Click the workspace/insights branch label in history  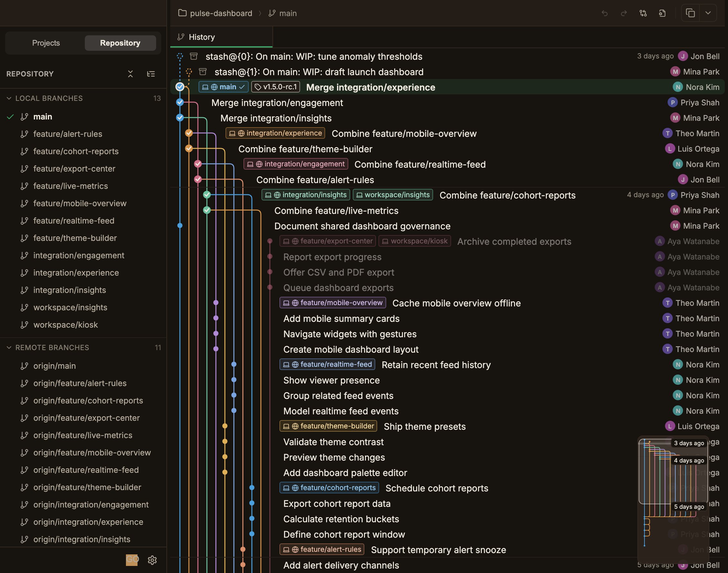(393, 195)
